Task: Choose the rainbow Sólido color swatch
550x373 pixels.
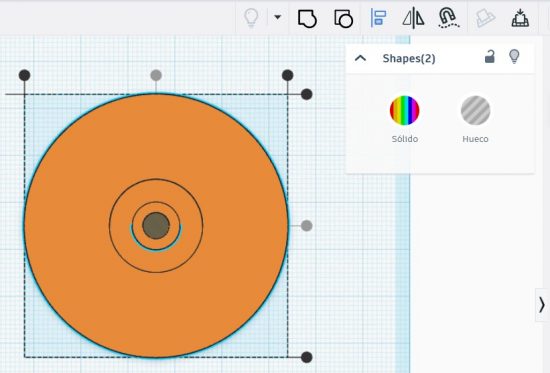Action: tap(404, 110)
